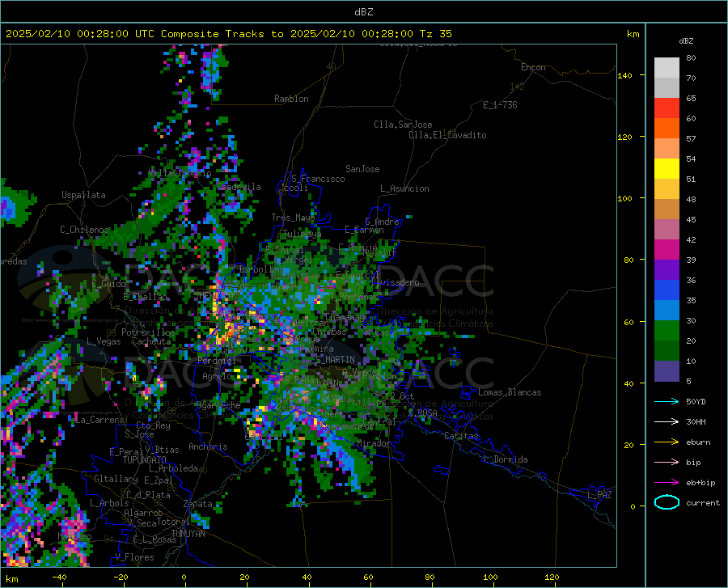Click the 'L_PAZ' label
This screenshot has height=588, width=728.
point(599,495)
